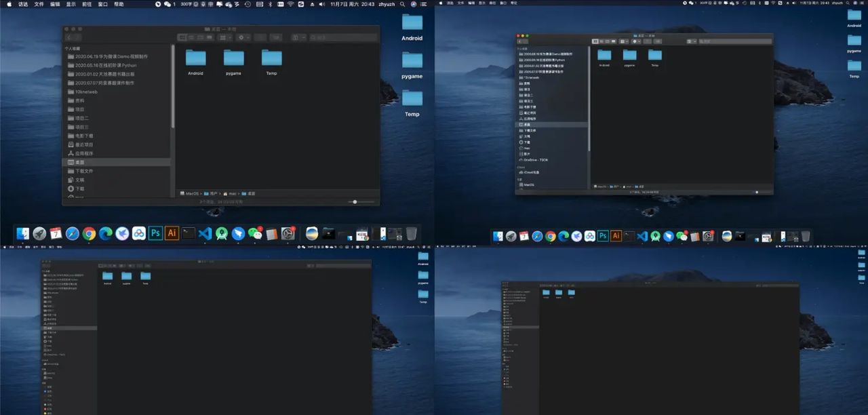This screenshot has width=868, height=415.
Task: Open group-by dropdown in top-left Finder toolbar
Action: click(224, 37)
